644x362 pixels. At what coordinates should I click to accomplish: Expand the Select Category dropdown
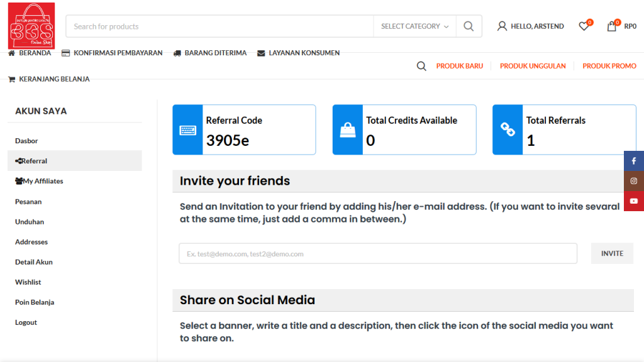tap(414, 26)
